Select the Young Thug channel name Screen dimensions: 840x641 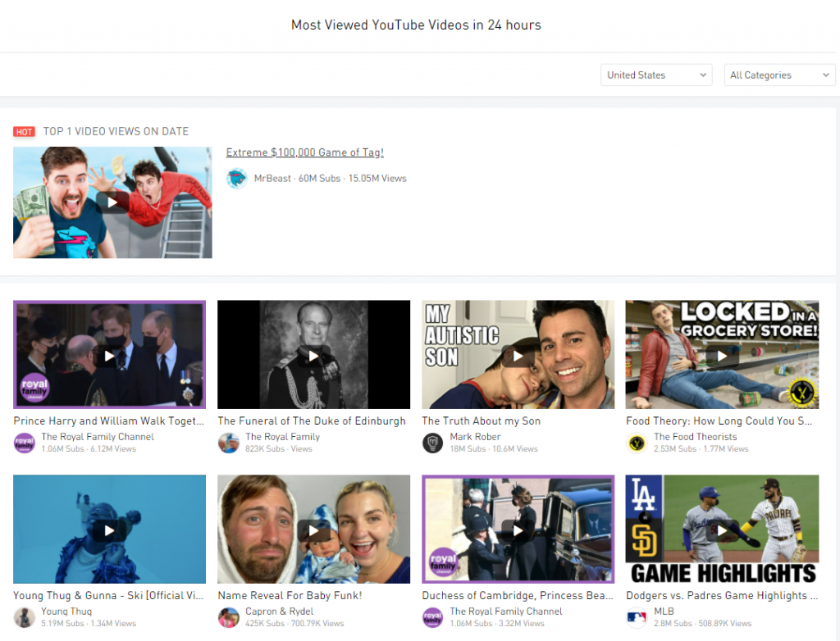coord(66,611)
